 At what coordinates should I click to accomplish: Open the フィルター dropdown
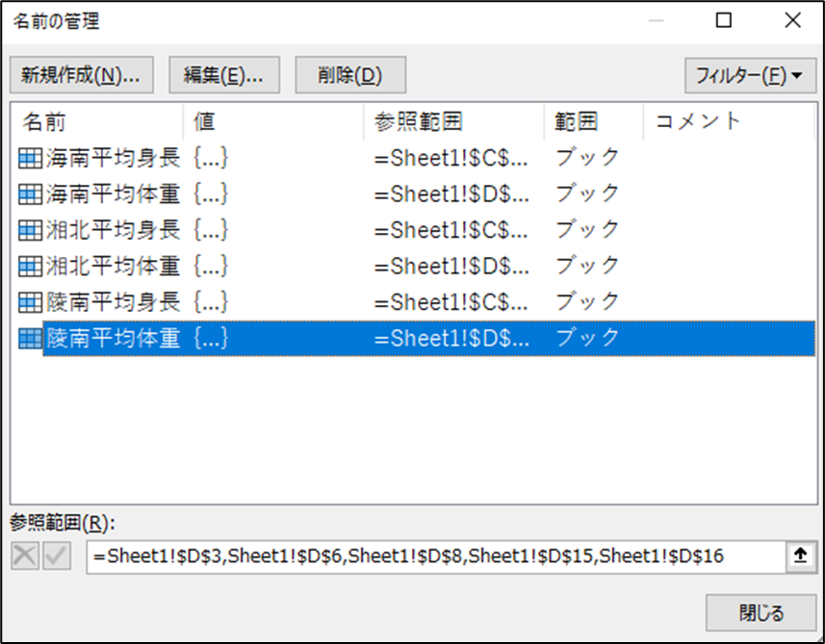pos(750,75)
